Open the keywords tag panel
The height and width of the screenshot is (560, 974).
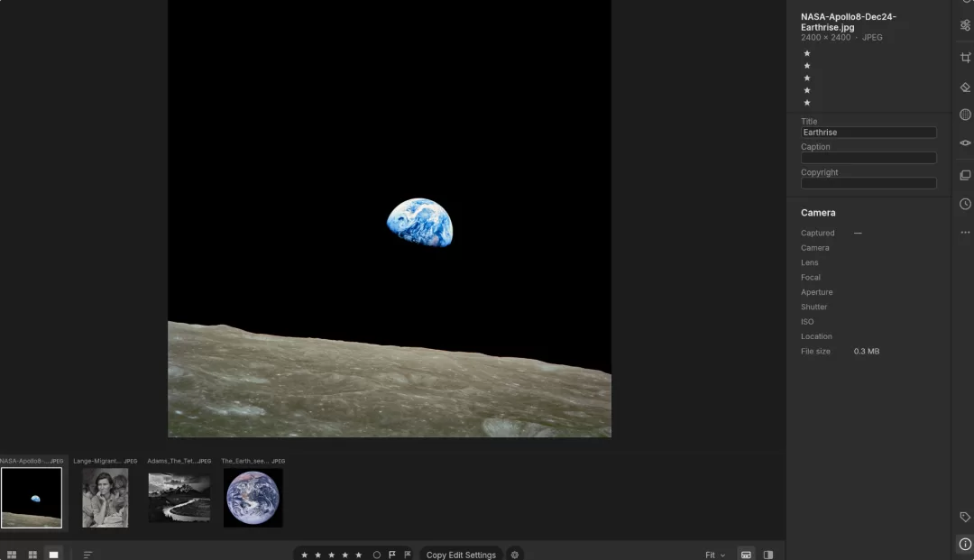[x=965, y=517]
